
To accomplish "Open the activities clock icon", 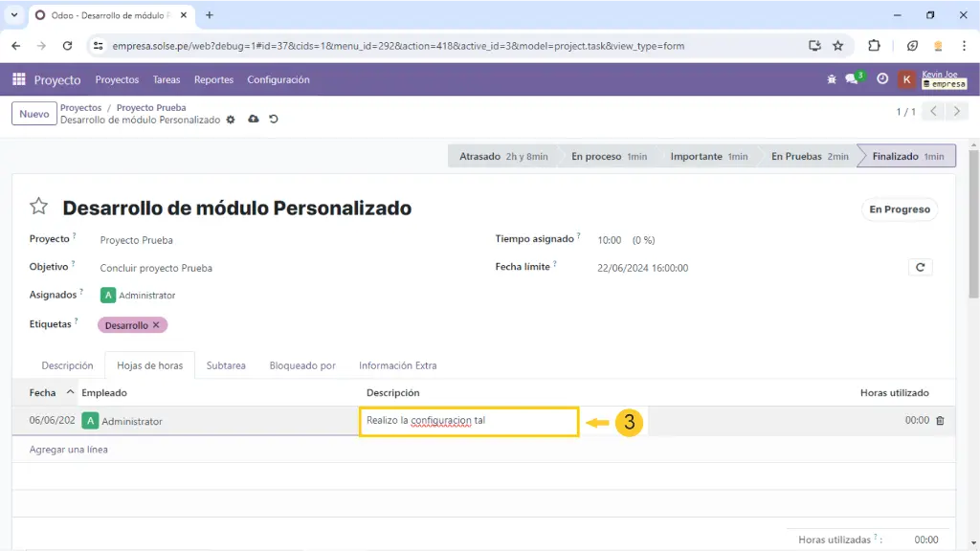I will point(882,79).
